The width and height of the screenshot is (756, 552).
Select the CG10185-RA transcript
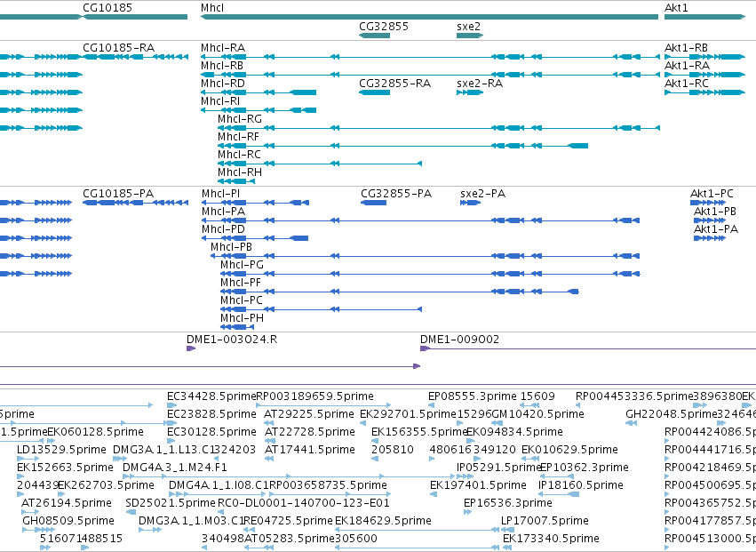(x=136, y=57)
